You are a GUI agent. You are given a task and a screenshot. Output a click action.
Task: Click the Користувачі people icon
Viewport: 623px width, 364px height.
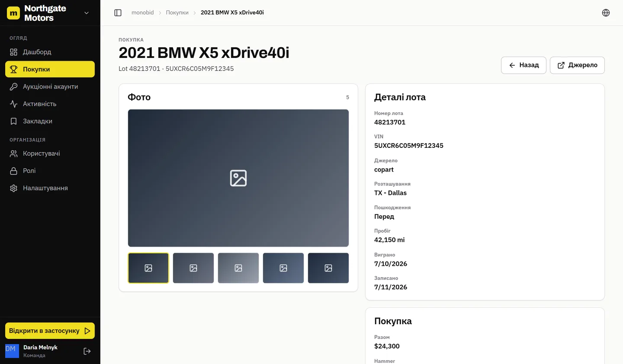(x=14, y=153)
